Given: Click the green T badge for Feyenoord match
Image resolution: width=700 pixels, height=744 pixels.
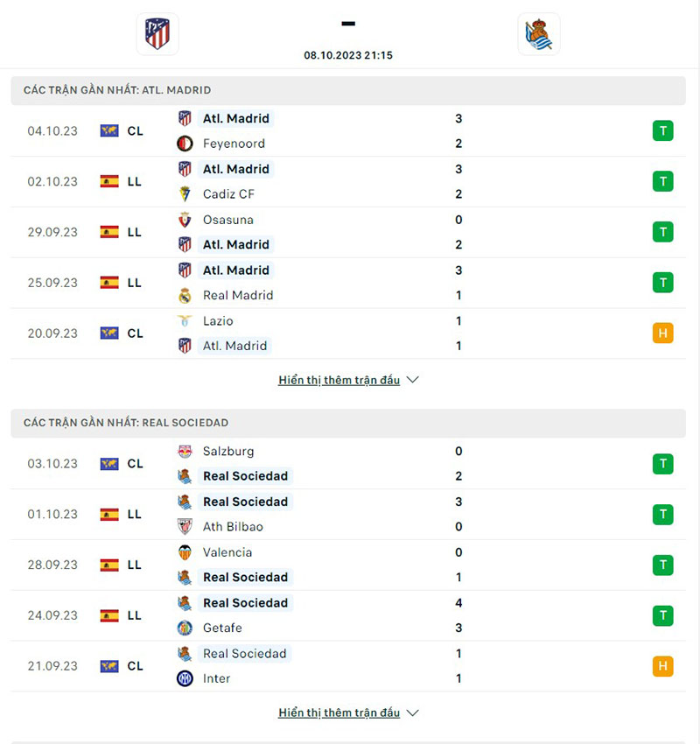Looking at the screenshot, I should tap(662, 131).
